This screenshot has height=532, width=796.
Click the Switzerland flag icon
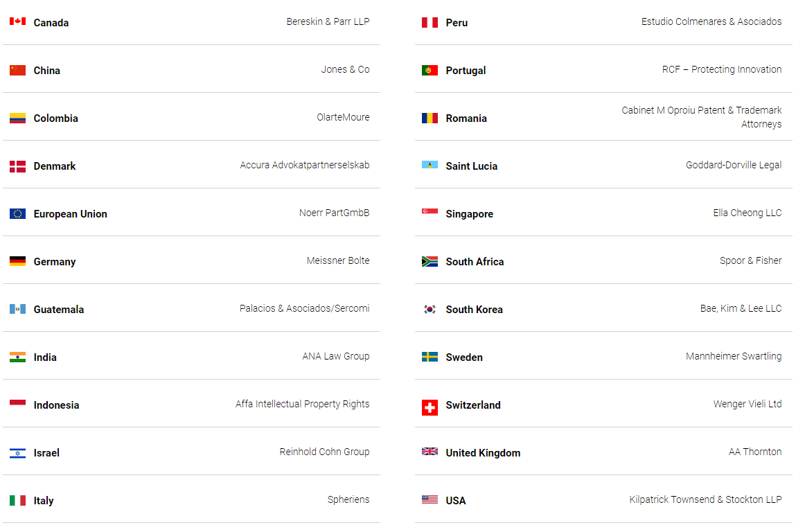(x=430, y=407)
